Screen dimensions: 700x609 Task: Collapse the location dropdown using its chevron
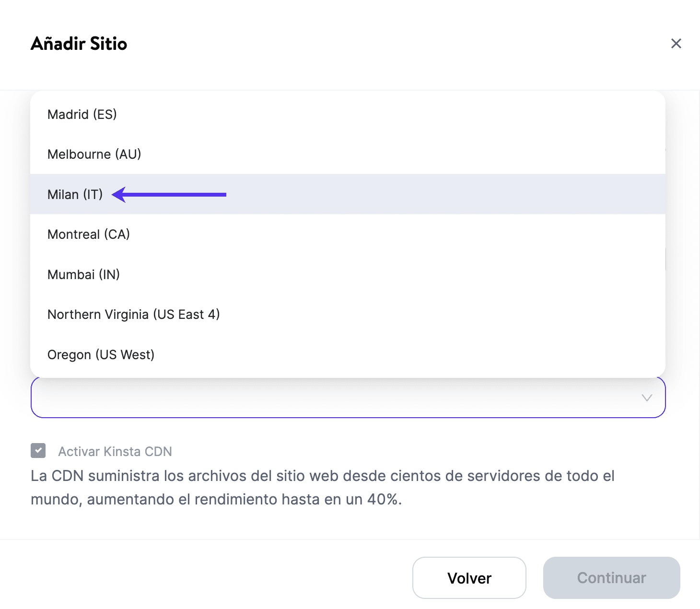point(647,398)
